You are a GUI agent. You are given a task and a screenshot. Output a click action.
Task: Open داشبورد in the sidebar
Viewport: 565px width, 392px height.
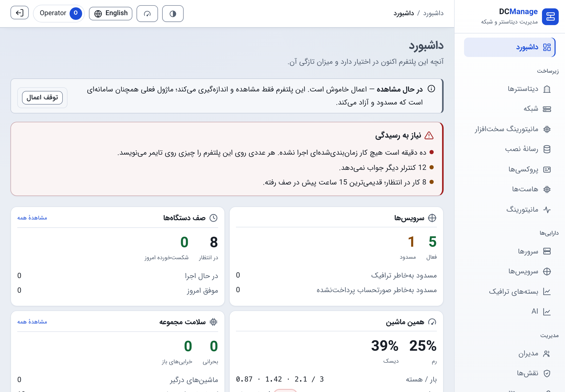(510, 47)
